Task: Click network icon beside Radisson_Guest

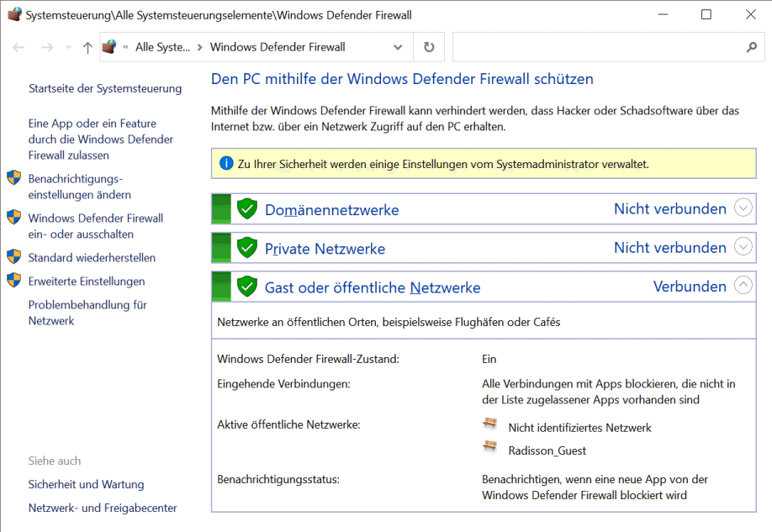Action: pyautogui.click(x=490, y=446)
